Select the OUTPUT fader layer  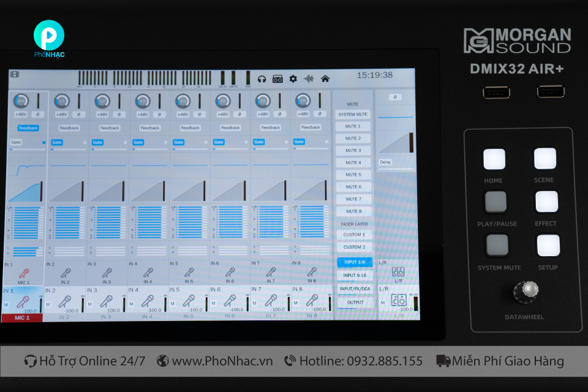pyautogui.click(x=355, y=302)
